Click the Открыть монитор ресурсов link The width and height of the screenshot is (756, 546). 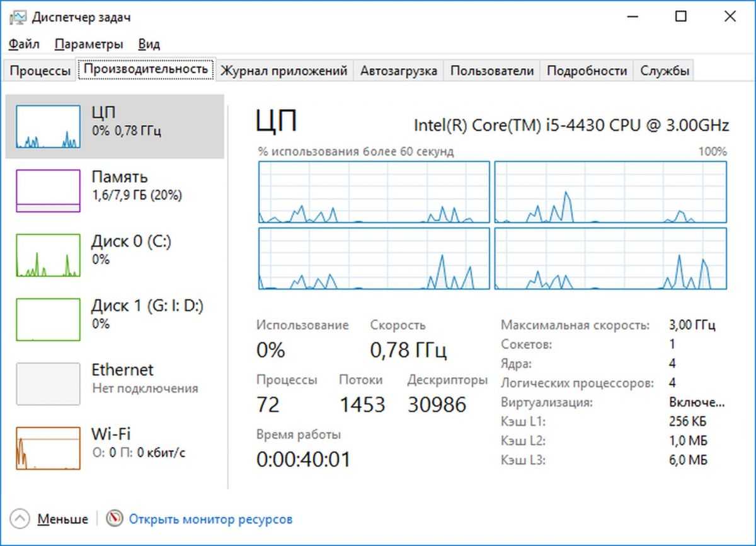click(x=210, y=520)
